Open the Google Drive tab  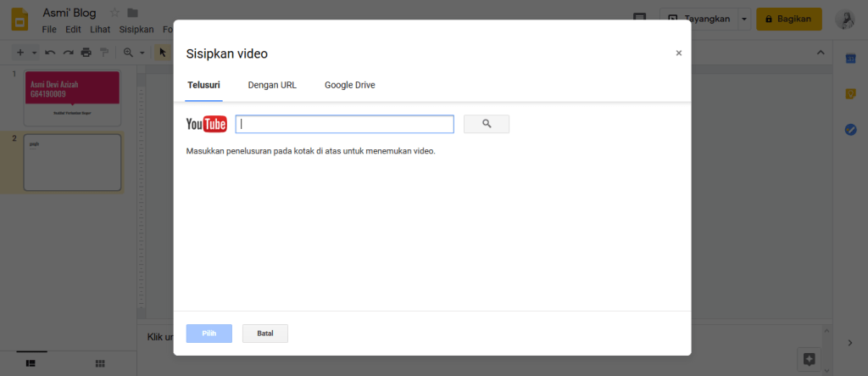tap(349, 85)
